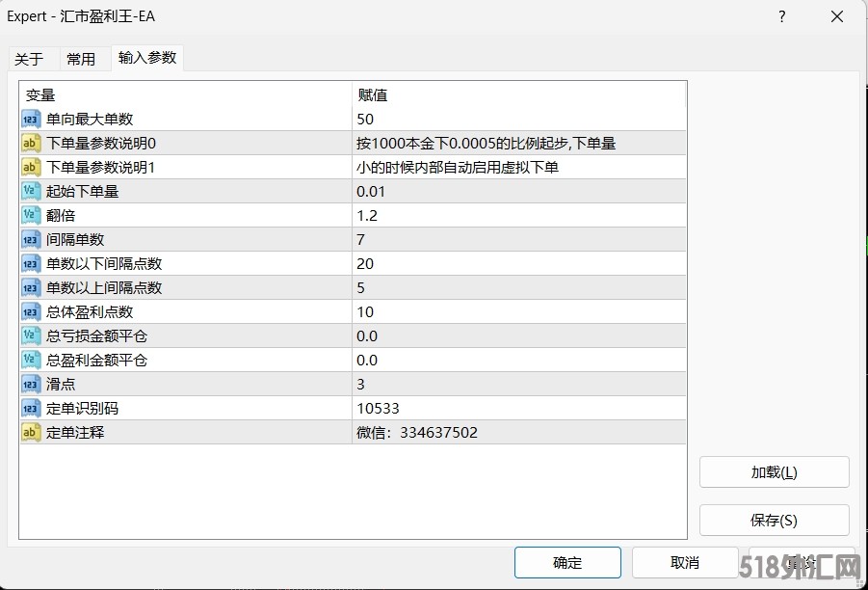Screen dimensions: 868x590
Task: Click the integer icon beside 单数以下间隔点数
Action: (x=31, y=264)
